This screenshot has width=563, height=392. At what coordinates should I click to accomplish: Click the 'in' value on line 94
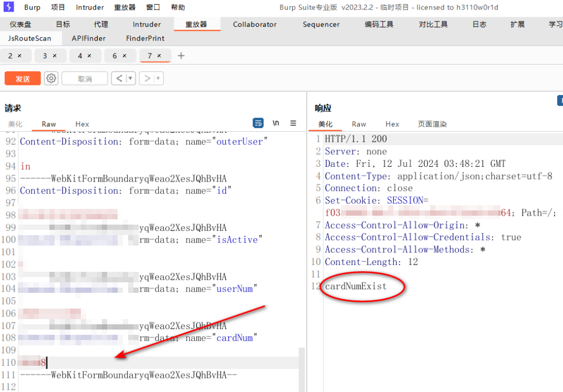(25, 166)
